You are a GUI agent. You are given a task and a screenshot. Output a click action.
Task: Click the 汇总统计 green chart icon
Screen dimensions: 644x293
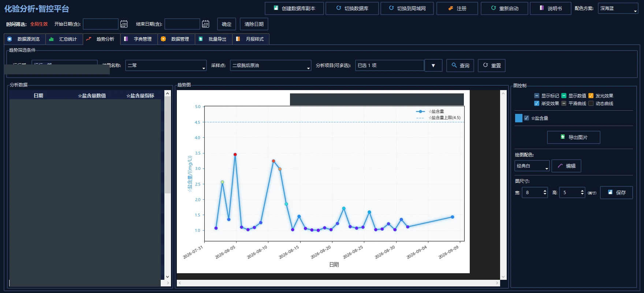click(x=51, y=39)
